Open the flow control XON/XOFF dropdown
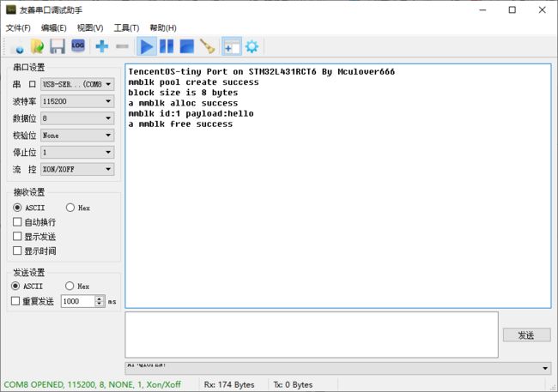 [77, 169]
